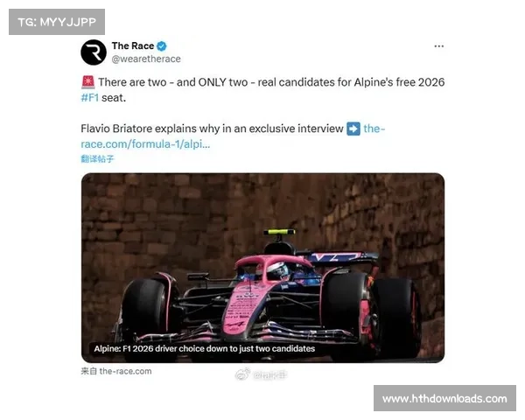This screenshot has width=525, height=420.
Task: Open the three-dot more options menu
Action: 438,46
